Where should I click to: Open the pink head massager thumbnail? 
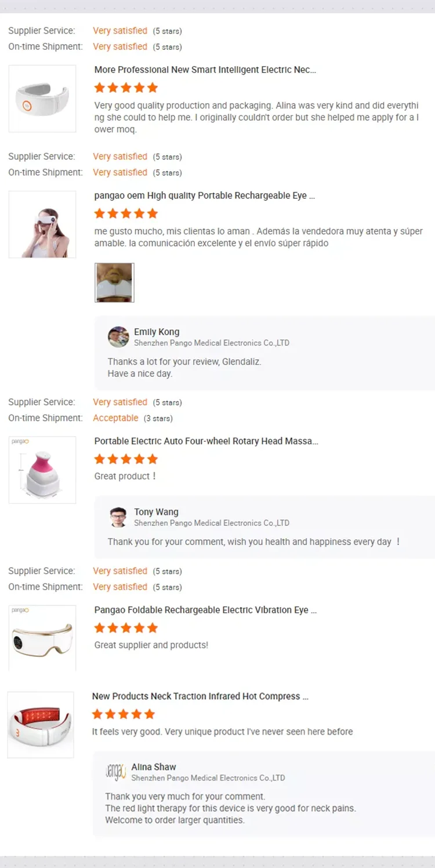(42, 470)
